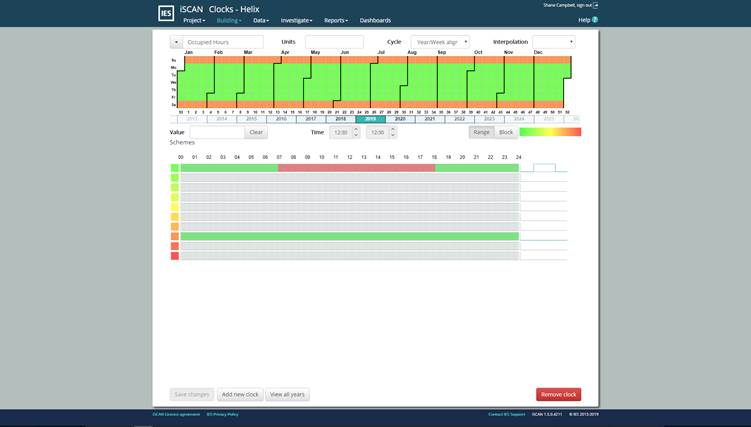Click the View all years button
Viewport: 751px width, 427px height.
pyautogui.click(x=287, y=394)
